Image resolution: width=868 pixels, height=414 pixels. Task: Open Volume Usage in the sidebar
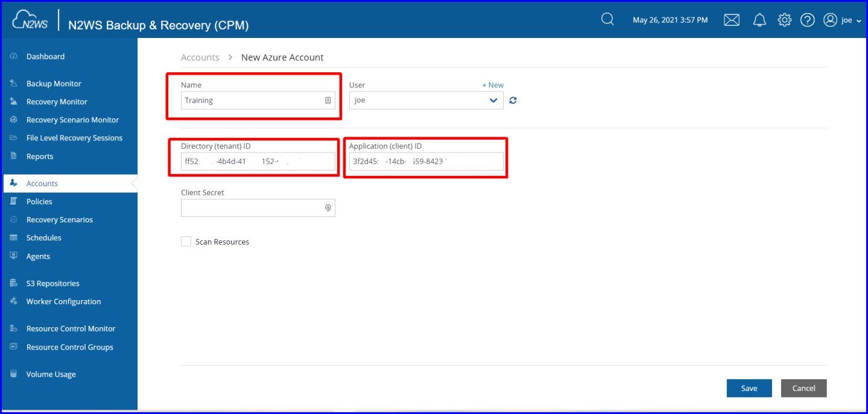coord(51,374)
